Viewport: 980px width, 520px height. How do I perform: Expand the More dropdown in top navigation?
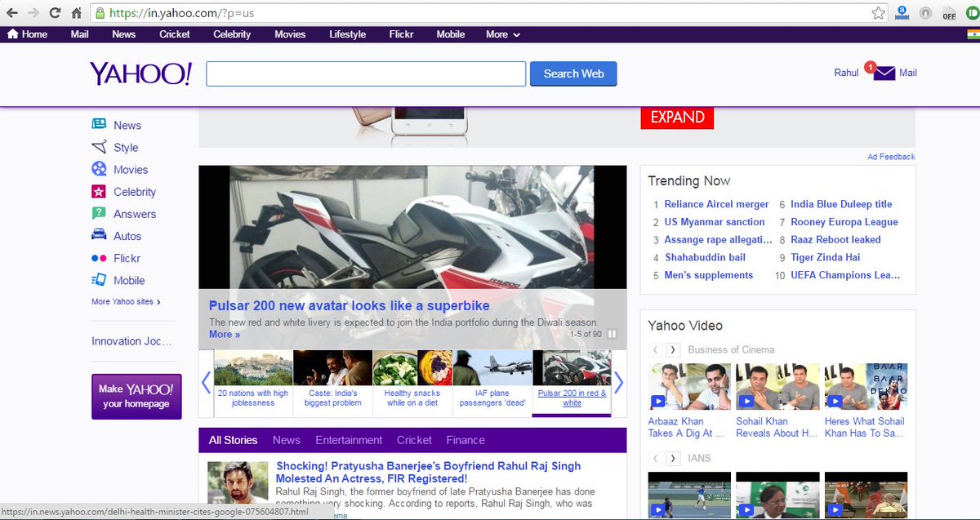(x=502, y=34)
